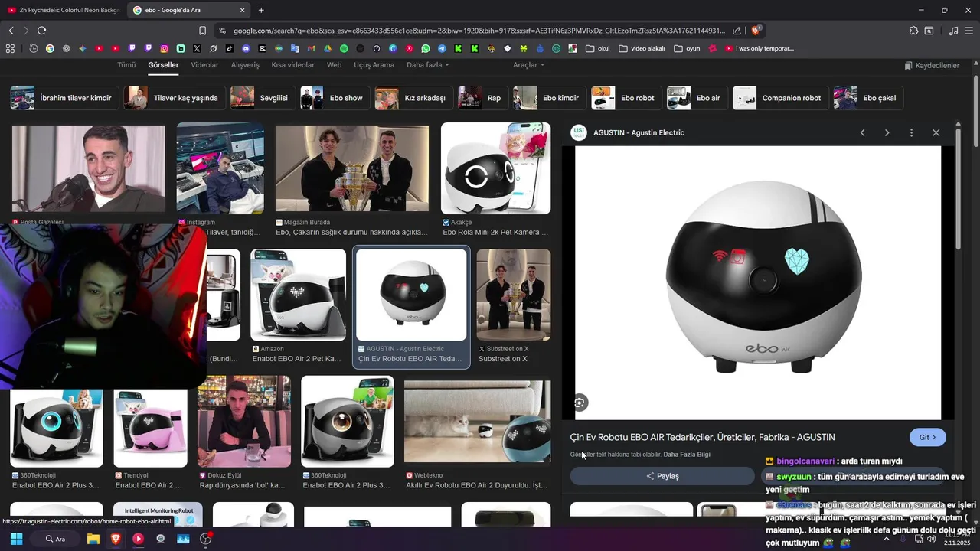Open the apps grid icon in bookmarks bar
The height and width of the screenshot is (551, 980).
coord(10,48)
